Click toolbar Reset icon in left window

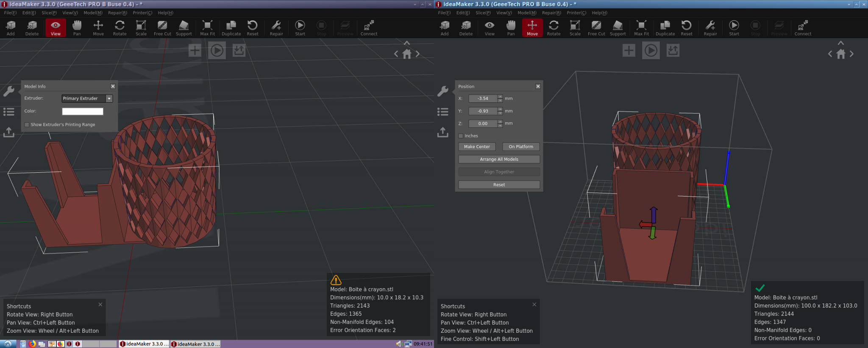(x=253, y=28)
